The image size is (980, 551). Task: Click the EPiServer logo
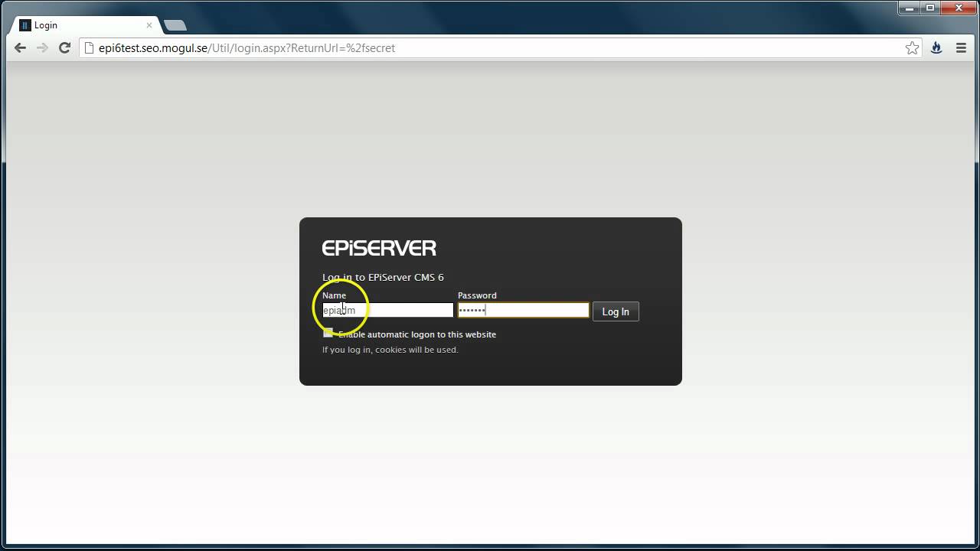pos(379,248)
